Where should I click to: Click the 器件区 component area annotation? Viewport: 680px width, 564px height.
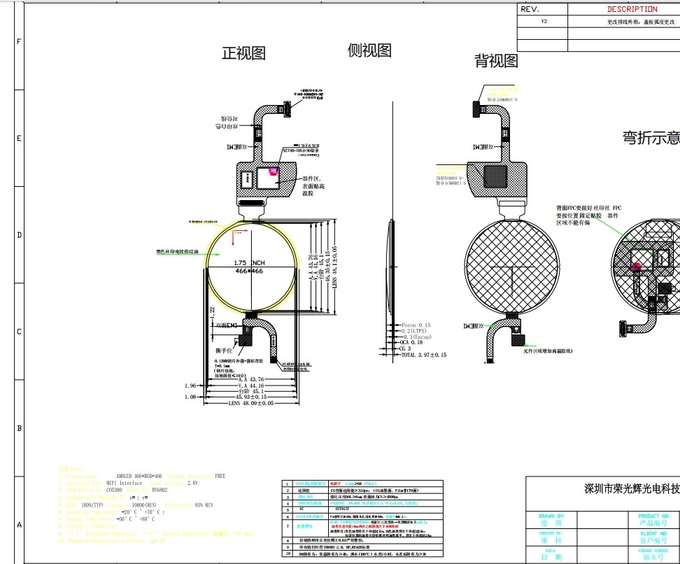(313, 186)
